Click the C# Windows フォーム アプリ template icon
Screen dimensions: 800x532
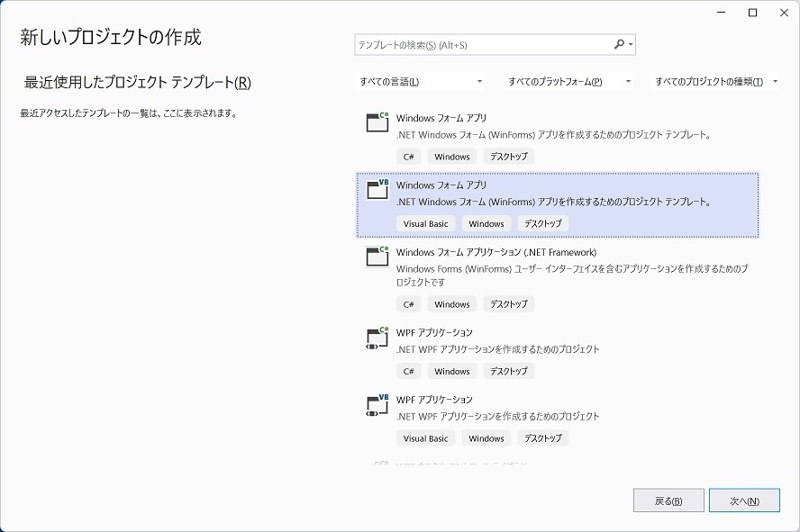[376, 123]
